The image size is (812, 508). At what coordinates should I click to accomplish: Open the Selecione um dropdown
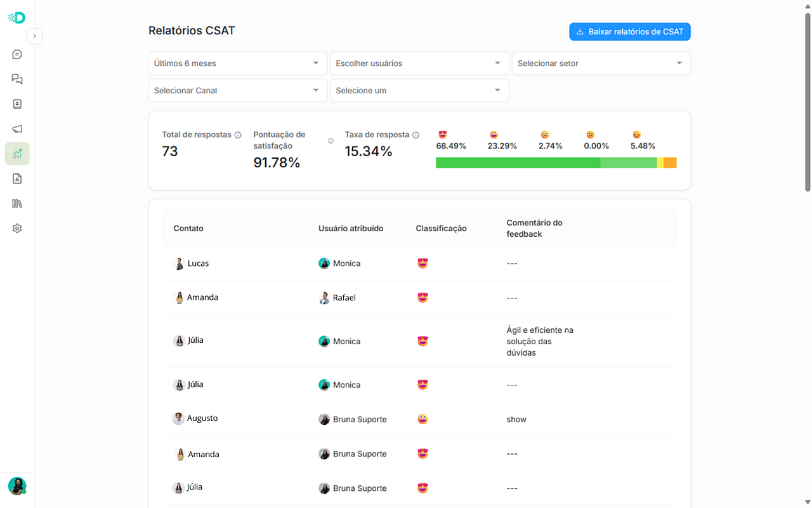tap(419, 91)
